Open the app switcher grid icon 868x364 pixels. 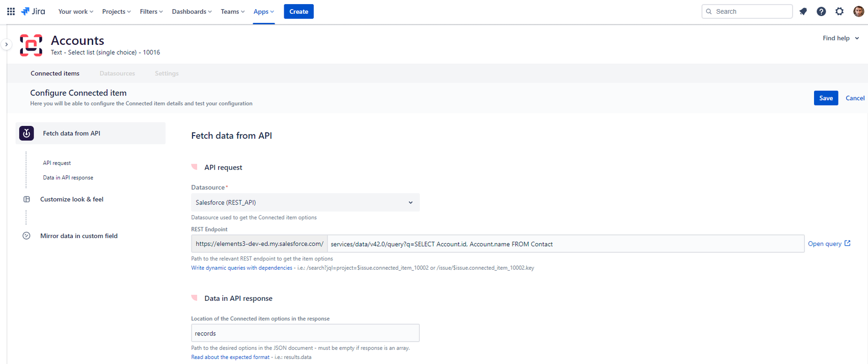pos(11,11)
